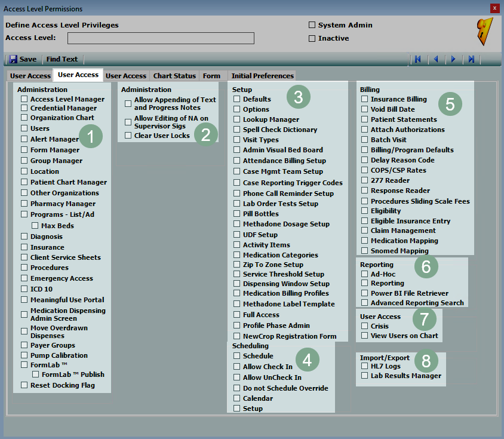Click the Access Level text field
This screenshot has width=504, height=439.
(161, 38)
